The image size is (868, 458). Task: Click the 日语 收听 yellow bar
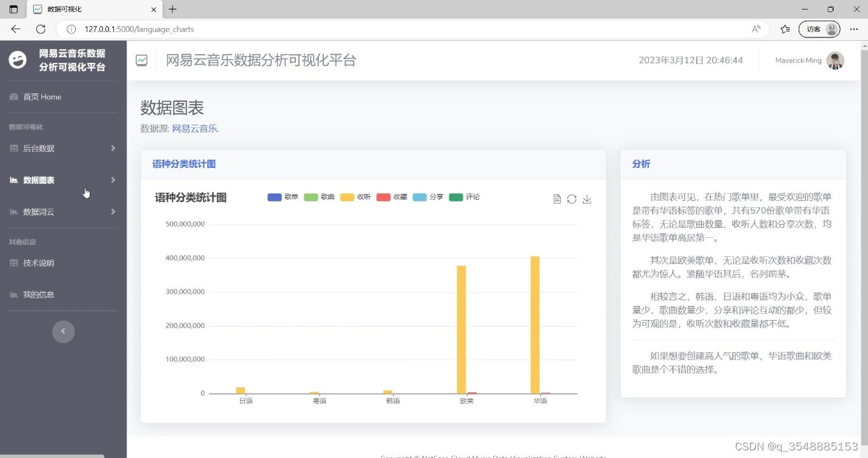241,391
